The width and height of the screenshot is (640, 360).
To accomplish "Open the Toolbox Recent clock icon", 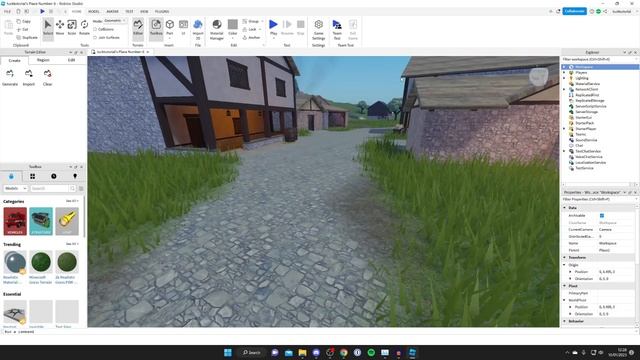I will [x=53, y=176].
